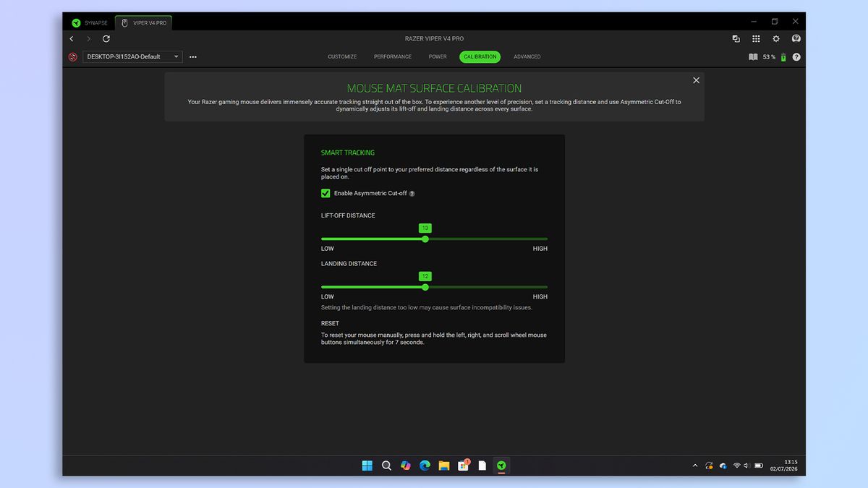Open the DESKTOP-3I152AO-Default profile dropdown

132,56
